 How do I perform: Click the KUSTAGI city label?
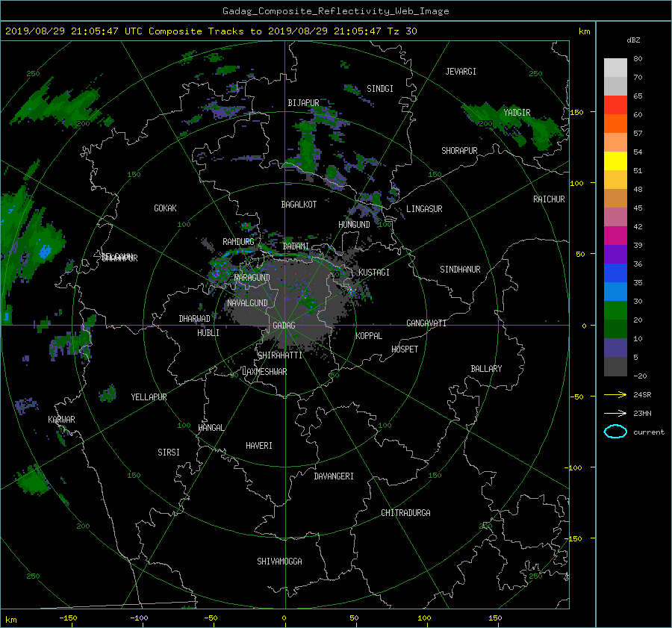374,273
